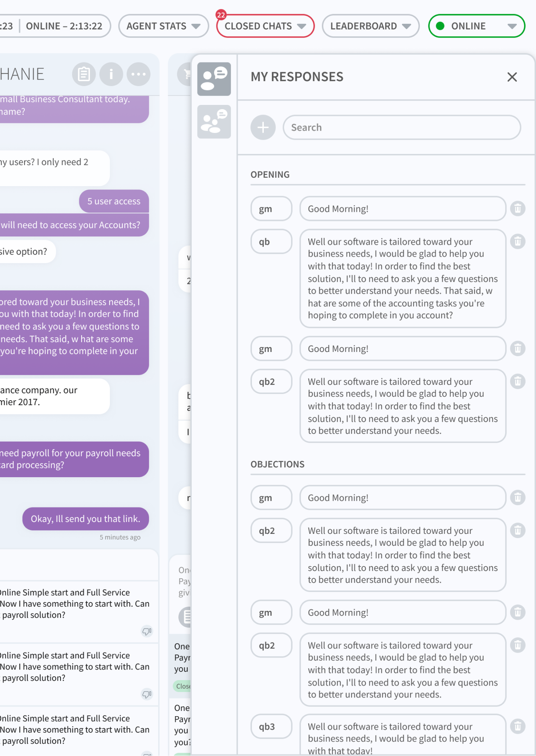Image resolution: width=536 pixels, height=756 pixels.
Task: Delete the qb3 objection response
Action: coord(518,726)
